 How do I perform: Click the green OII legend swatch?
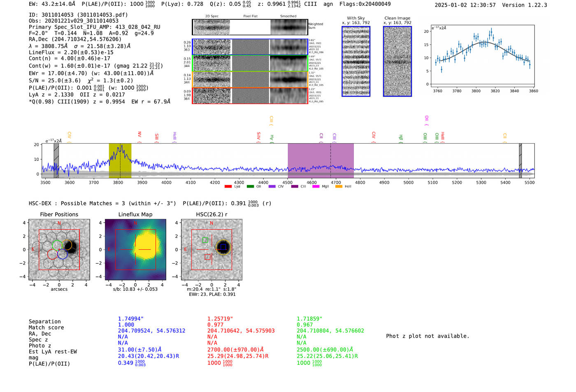[250, 186]
